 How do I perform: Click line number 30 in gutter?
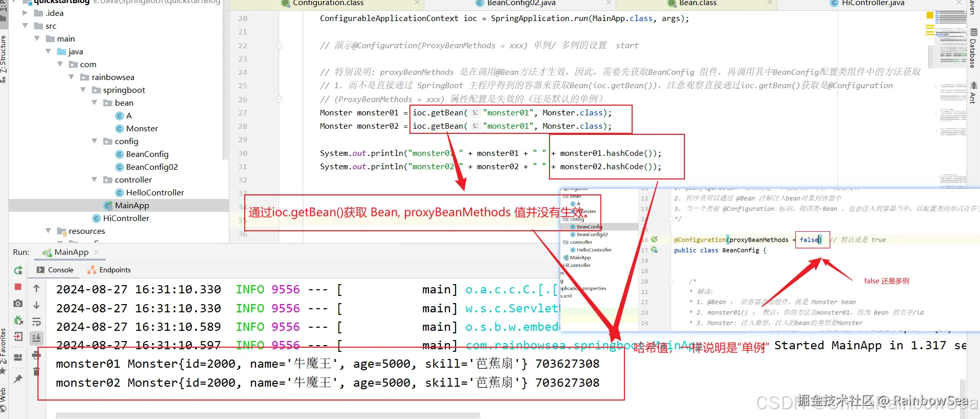pos(243,153)
